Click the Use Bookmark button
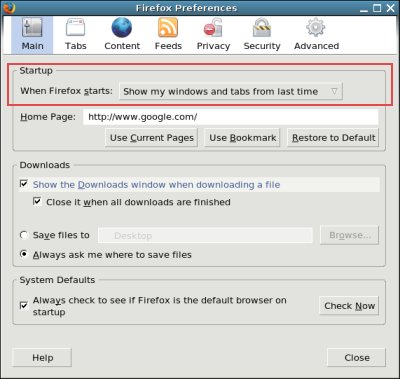Image resolution: width=400 pixels, height=379 pixels. pos(242,138)
